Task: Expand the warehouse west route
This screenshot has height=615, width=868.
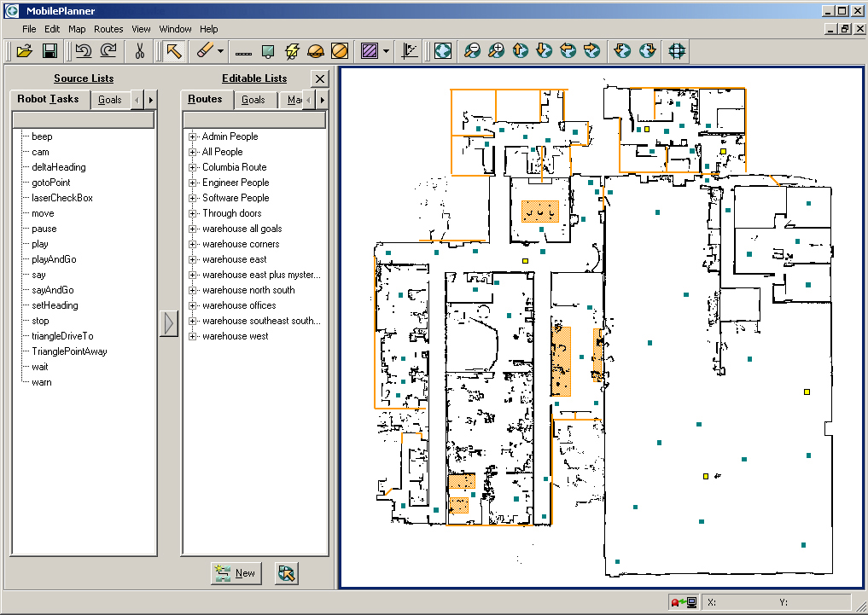Action: (x=193, y=336)
